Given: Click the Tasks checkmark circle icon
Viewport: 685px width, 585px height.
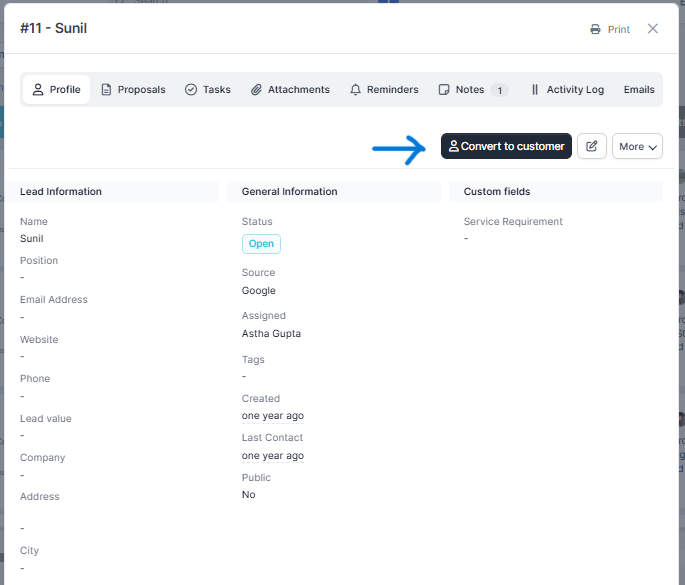Looking at the screenshot, I should [191, 90].
